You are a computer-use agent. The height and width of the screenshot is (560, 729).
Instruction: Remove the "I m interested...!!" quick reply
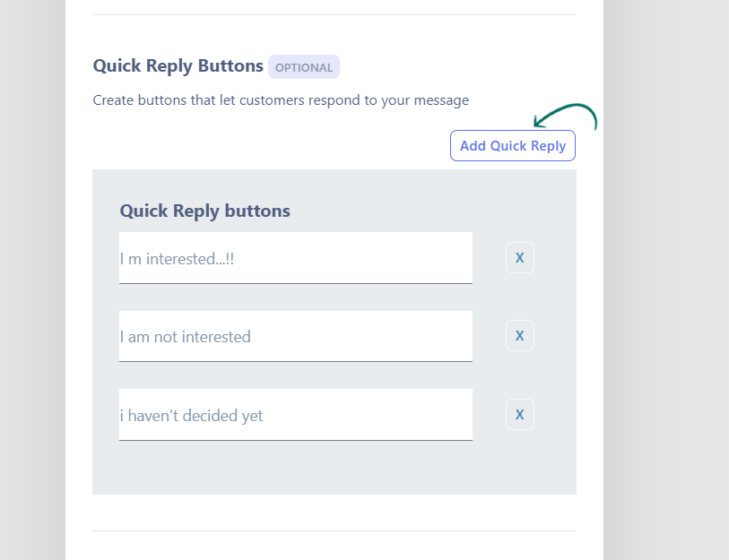520,258
